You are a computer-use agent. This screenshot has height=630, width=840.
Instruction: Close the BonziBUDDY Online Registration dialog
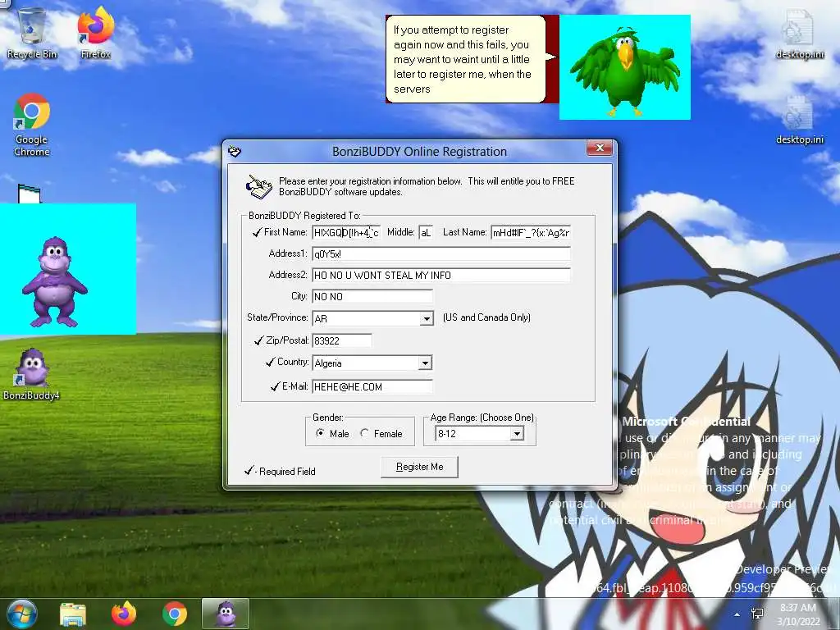pyautogui.click(x=600, y=148)
